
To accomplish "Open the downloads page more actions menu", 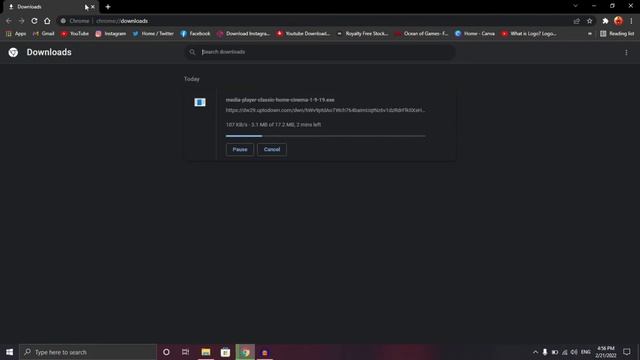I will 627,52.
